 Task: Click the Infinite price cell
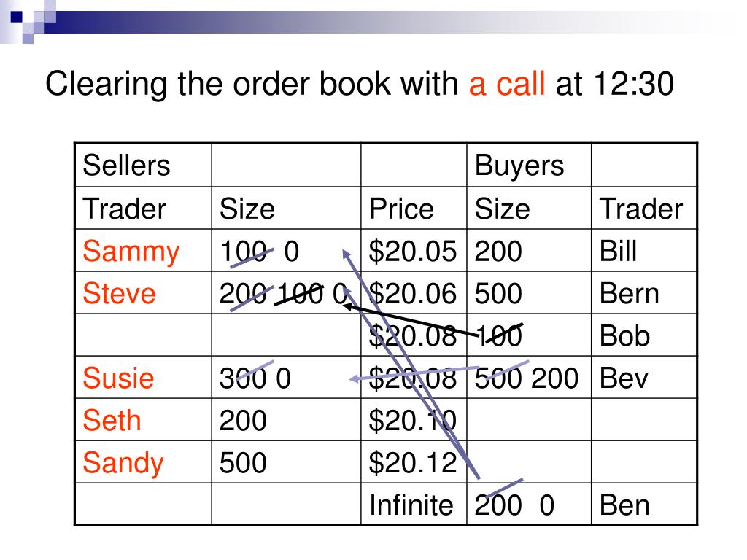(414, 505)
